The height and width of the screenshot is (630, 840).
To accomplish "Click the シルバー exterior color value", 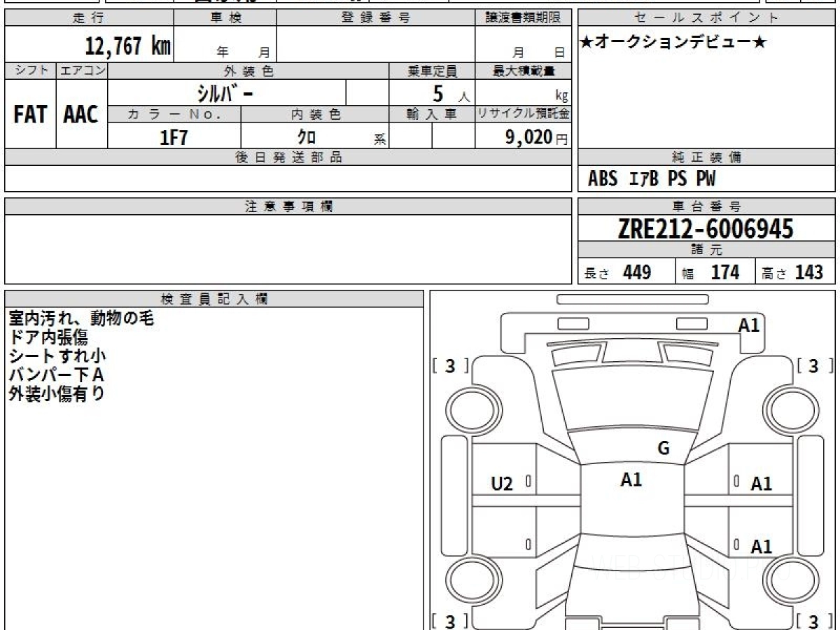I will point(225,93).
